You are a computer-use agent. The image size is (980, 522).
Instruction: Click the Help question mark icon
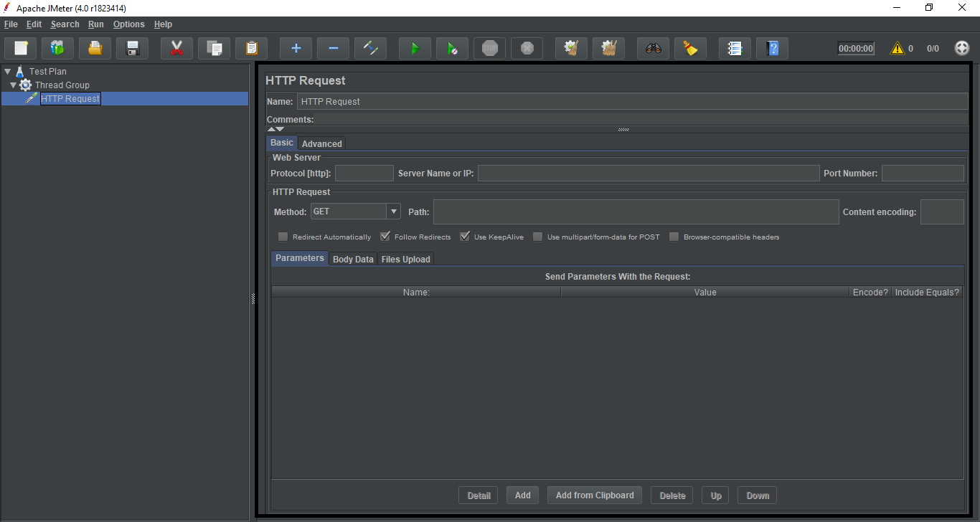[772, 49]
